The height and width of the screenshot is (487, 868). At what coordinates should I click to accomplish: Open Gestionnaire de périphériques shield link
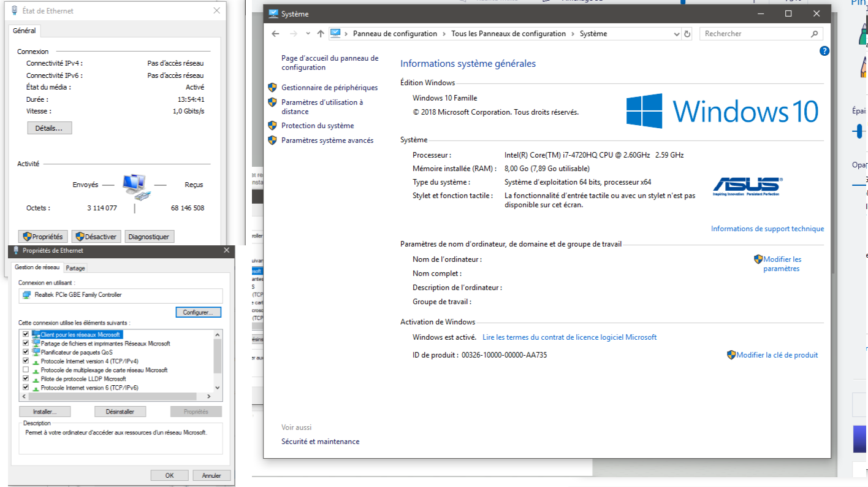click(329, 88)
